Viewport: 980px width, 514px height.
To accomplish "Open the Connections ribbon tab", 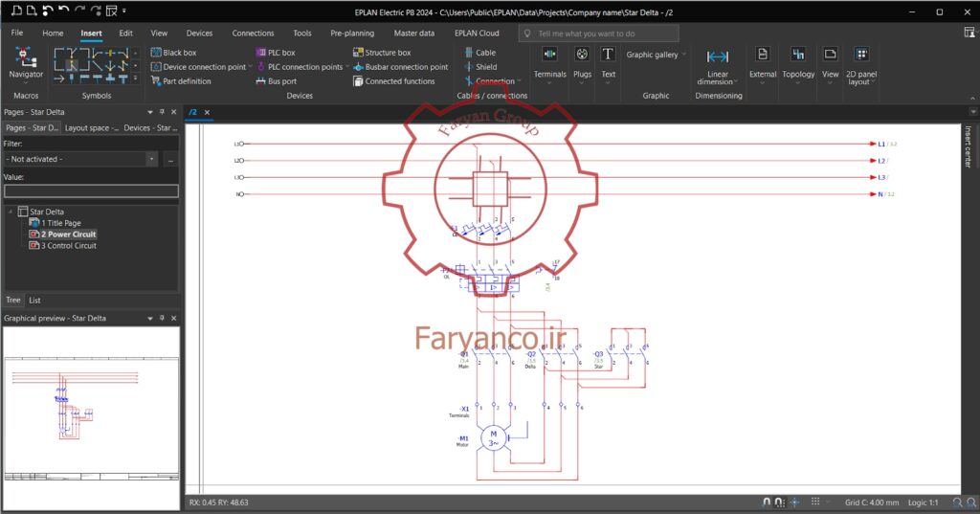I will (x=253, y=34).
